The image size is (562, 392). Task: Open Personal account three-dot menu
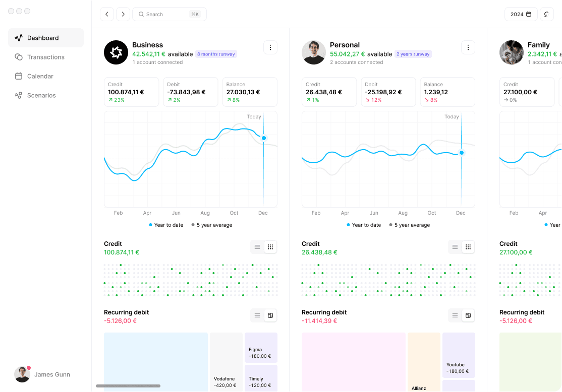tap(468, 47)
